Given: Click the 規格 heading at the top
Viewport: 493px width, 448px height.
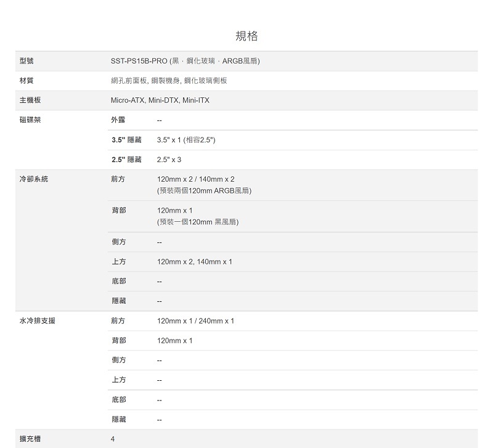Looking at the screenshot, I should [246, 36].
